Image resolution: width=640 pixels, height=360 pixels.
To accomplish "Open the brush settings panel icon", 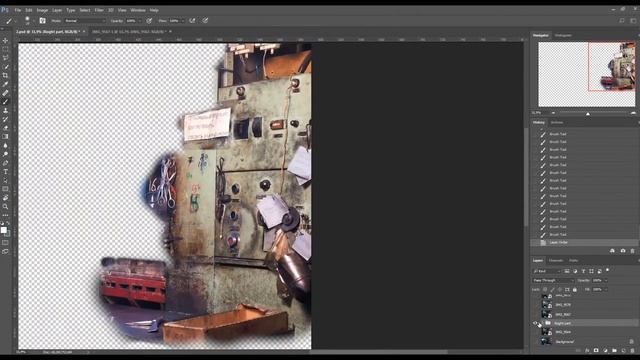I will 42,20.
